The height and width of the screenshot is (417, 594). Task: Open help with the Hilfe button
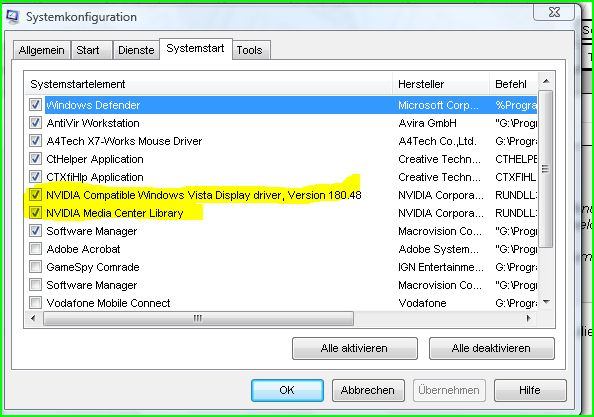click(x=530, y=390)
